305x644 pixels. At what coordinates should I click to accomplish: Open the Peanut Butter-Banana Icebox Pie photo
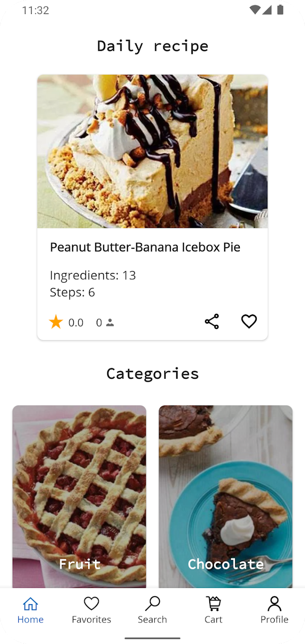coord(152,151)
